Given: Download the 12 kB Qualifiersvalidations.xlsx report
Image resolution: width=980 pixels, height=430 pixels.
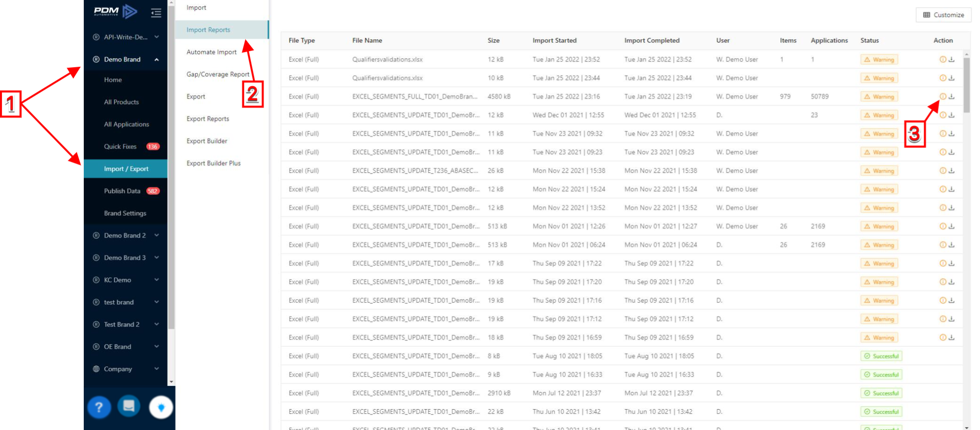Looking at the screenshot, I should [952, 60].
